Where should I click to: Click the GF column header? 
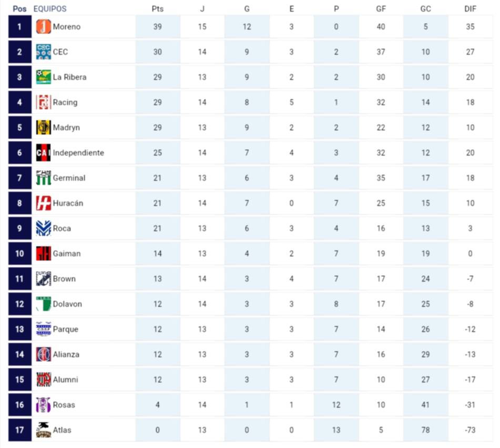(x=381, y=9)
